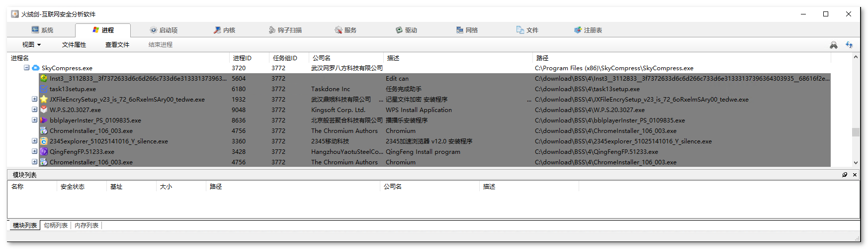Screen dimensions: 868x249
Task: Click the 2345explorer browser icon
Action: pyautogui.click(x=44, y=141)
